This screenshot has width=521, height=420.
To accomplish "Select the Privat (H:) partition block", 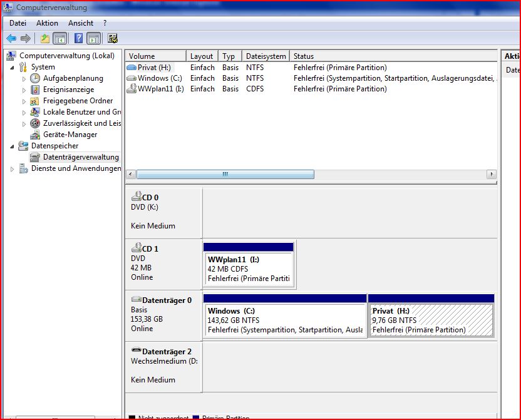I will tap(431, 315).
